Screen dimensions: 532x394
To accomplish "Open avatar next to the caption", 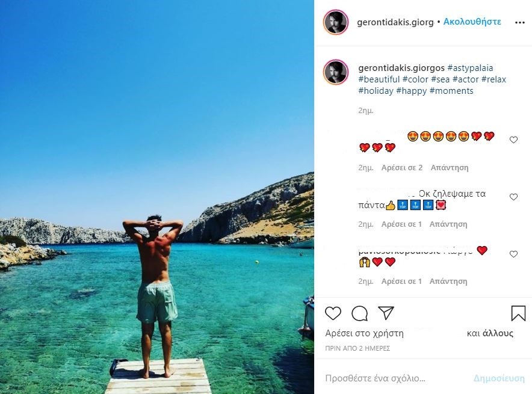I will tap(336, 72).
